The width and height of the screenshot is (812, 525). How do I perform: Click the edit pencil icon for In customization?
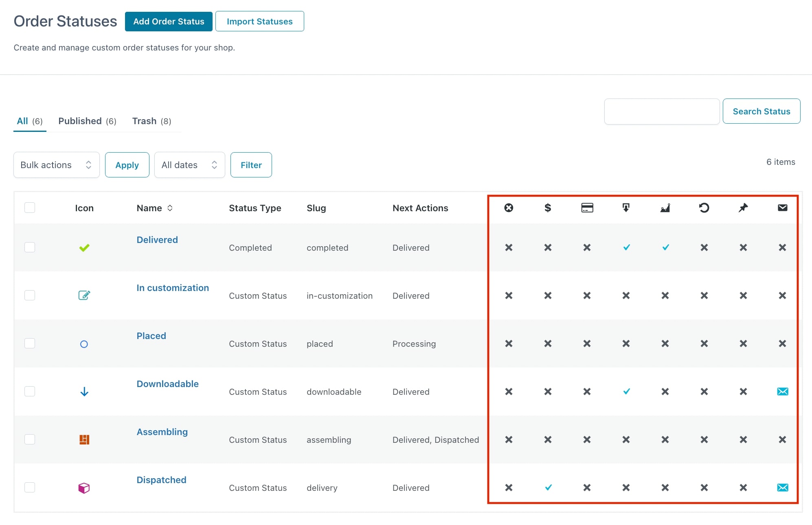(84, 295)
